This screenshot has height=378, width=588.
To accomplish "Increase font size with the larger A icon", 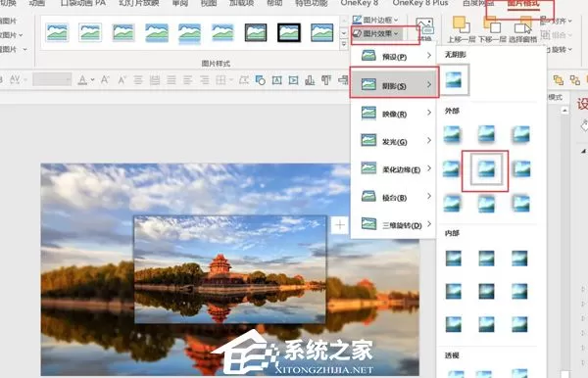I will [105, 79].
